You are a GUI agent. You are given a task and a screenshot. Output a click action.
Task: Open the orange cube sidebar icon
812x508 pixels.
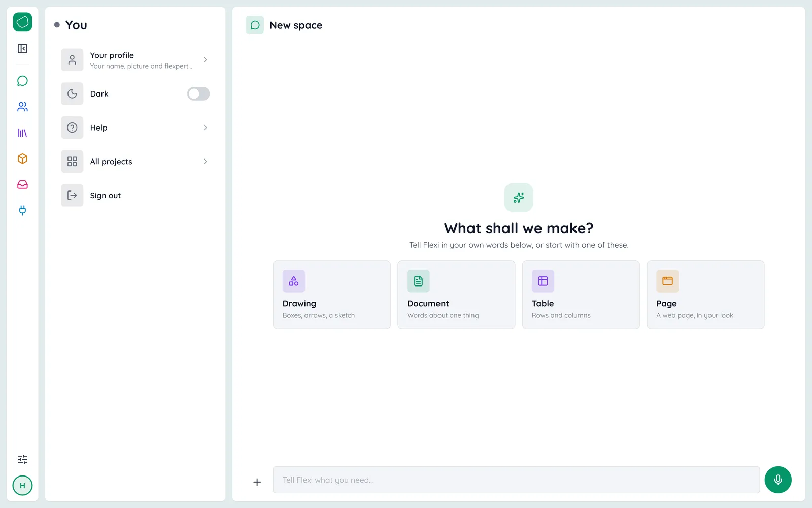click(22, 158)
